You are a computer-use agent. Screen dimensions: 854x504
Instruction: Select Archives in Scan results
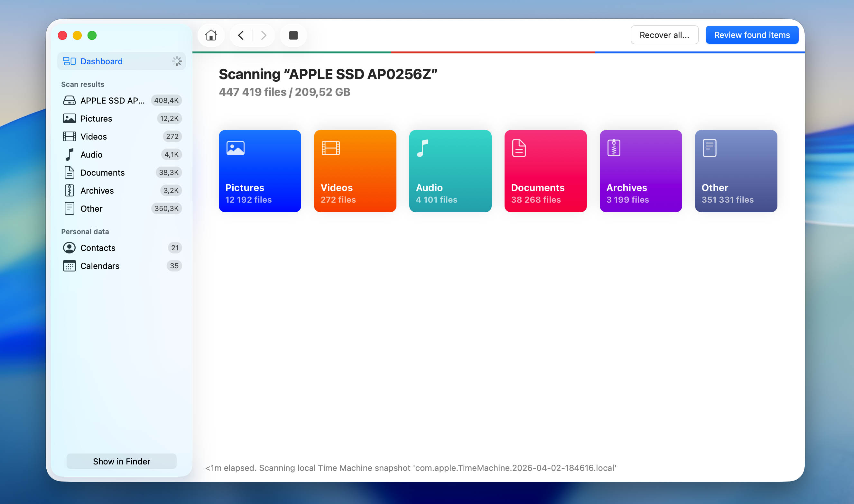click(122, 190)
